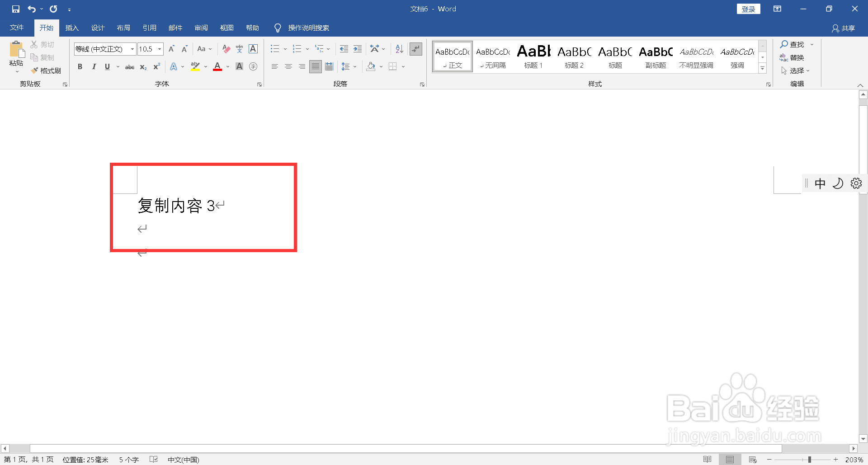Open the bullets list dropdown arrow
Screen dimensions: 868x465
coord(285,49)
